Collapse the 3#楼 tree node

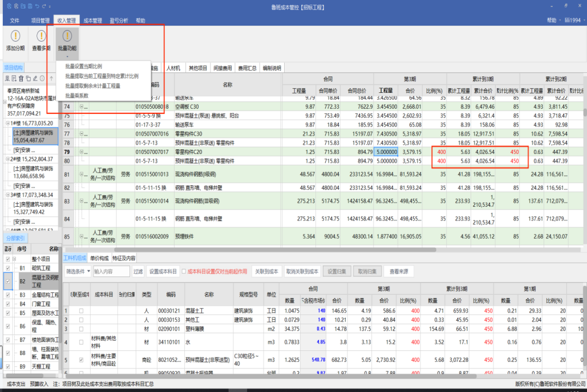(x=7, y=195)
